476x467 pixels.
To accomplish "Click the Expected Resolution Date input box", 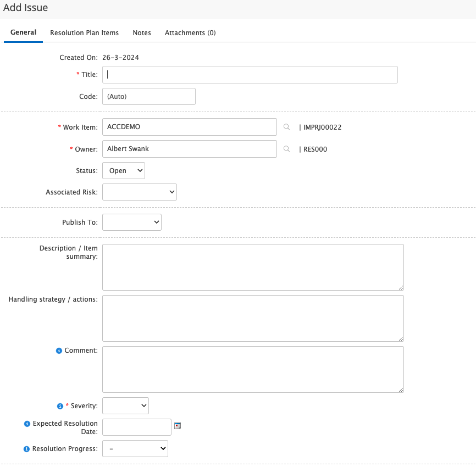I will 137,427.
